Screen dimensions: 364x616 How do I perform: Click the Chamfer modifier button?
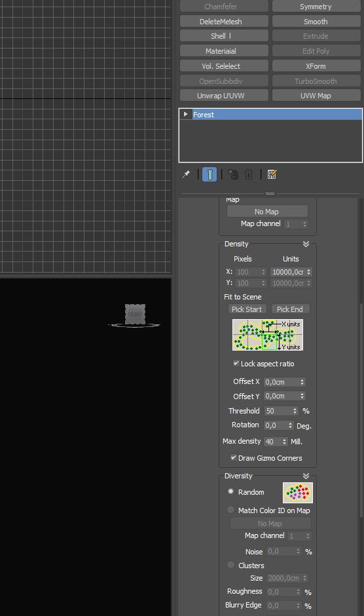pyautogui.click(x=224, y=7)
